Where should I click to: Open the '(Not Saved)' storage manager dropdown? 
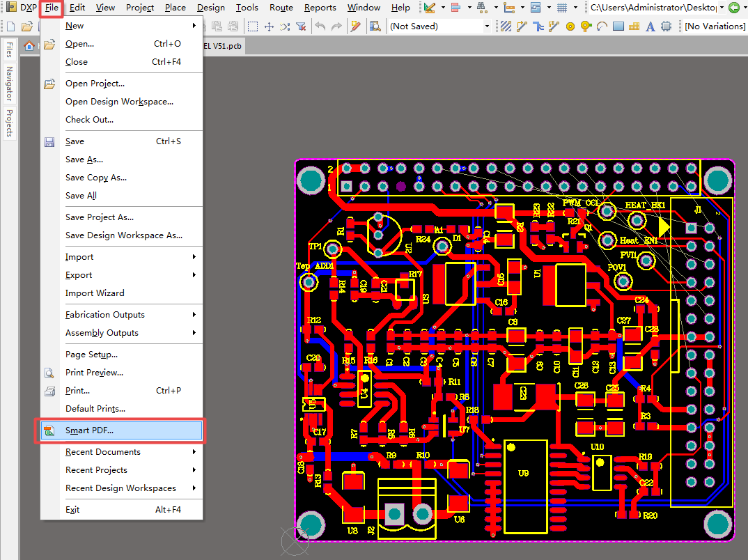click(x=487, y=26)
